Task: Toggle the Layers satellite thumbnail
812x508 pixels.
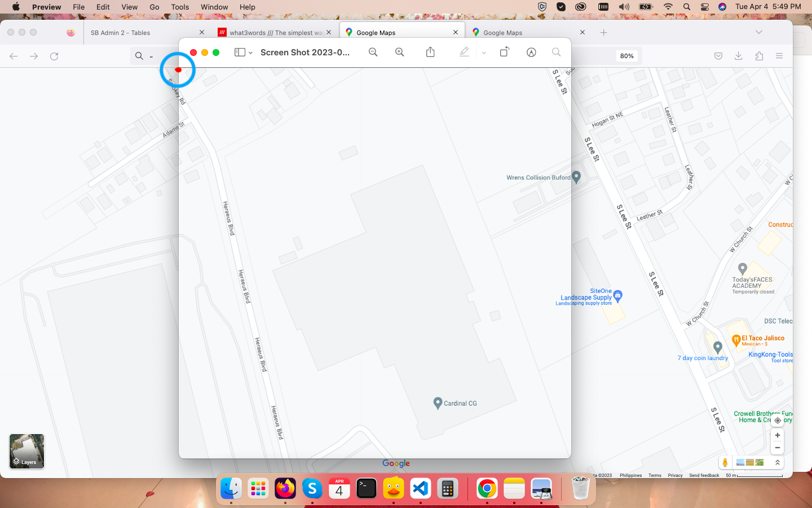Action: click(27, 451)
